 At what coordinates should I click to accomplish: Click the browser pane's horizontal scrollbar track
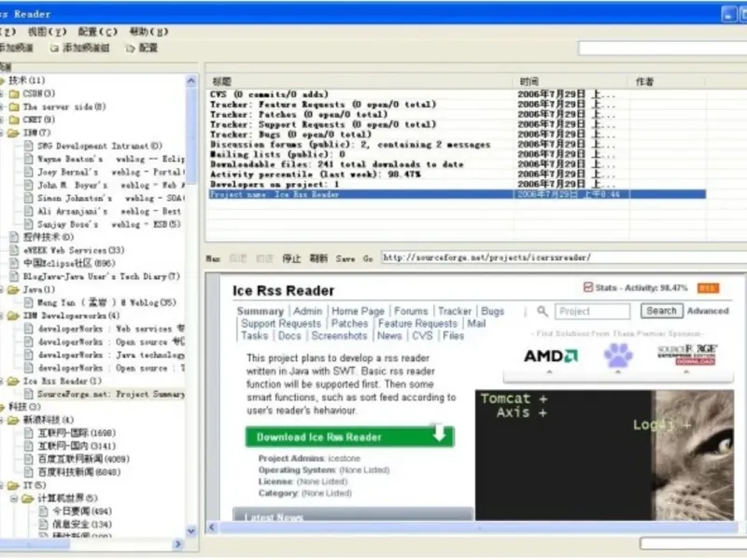coord(478,527)
